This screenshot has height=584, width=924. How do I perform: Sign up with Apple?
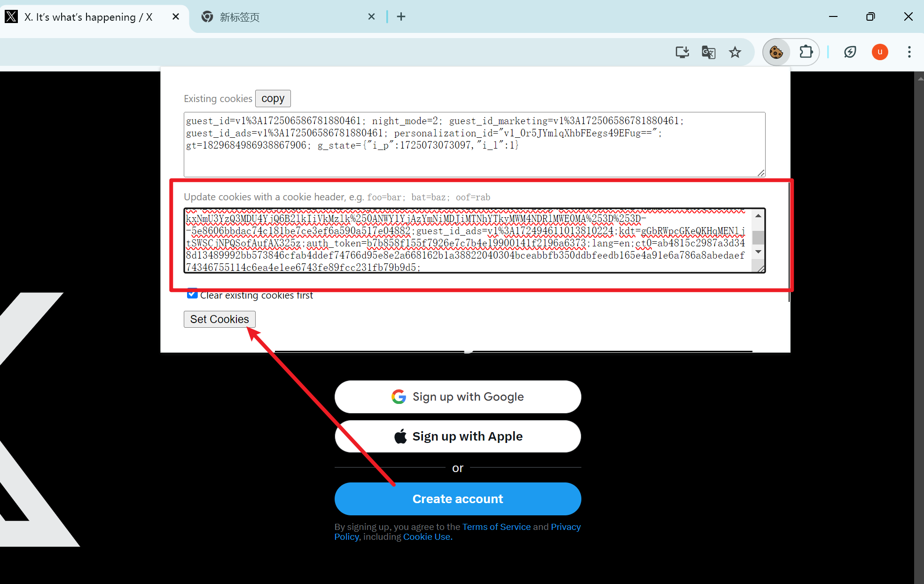point(458,436)
